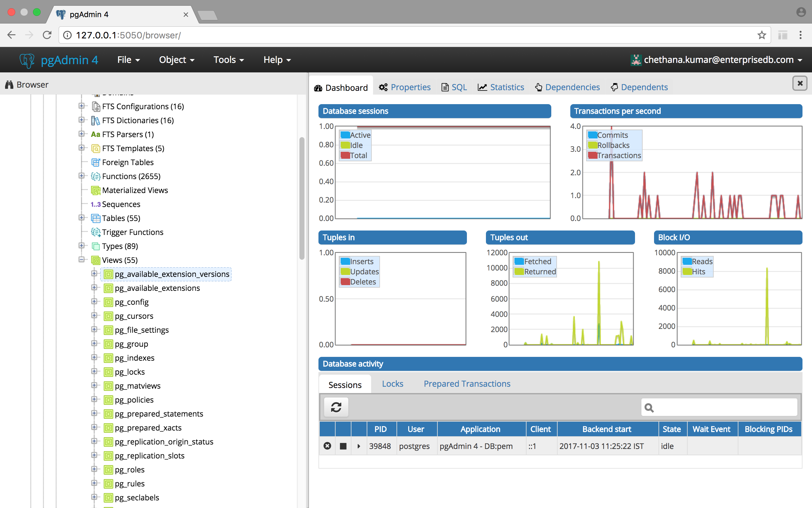Select the pg_replication_slots view

click(x=149, y=456)
